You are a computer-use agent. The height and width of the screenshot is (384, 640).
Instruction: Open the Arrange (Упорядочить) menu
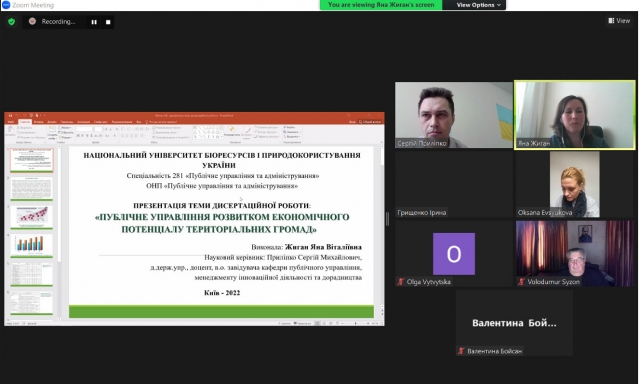click(x=232, y=132)
